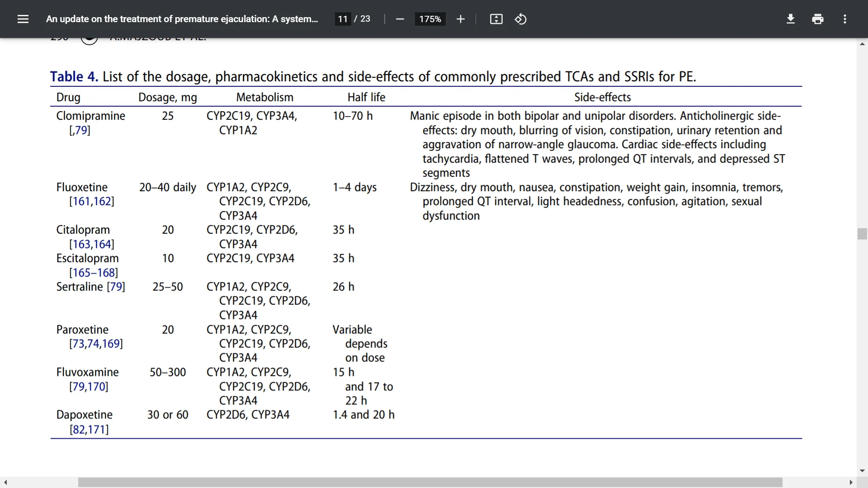
Task: Click the horizontal scrollbar left arrow
Action: coord(5,483)
